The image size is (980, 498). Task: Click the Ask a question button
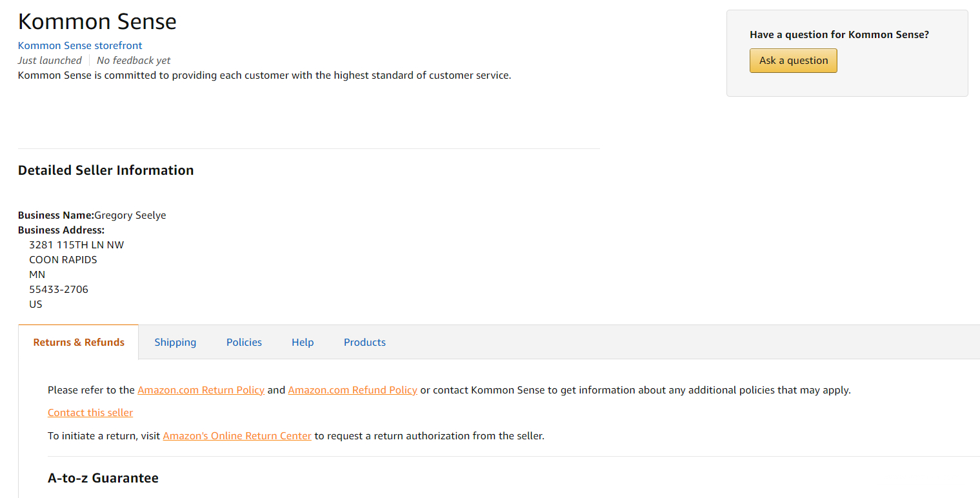tap(793, 61)
